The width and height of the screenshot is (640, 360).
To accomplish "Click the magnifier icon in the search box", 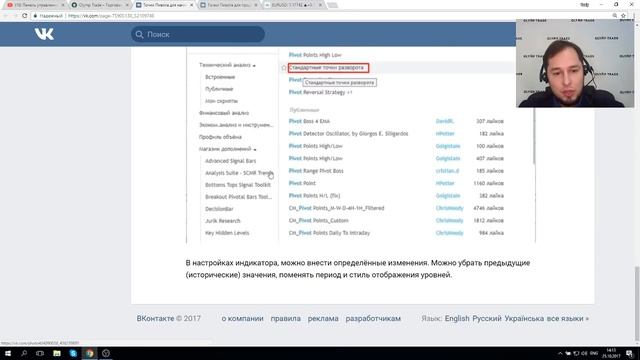I will (x=139, y=34).
